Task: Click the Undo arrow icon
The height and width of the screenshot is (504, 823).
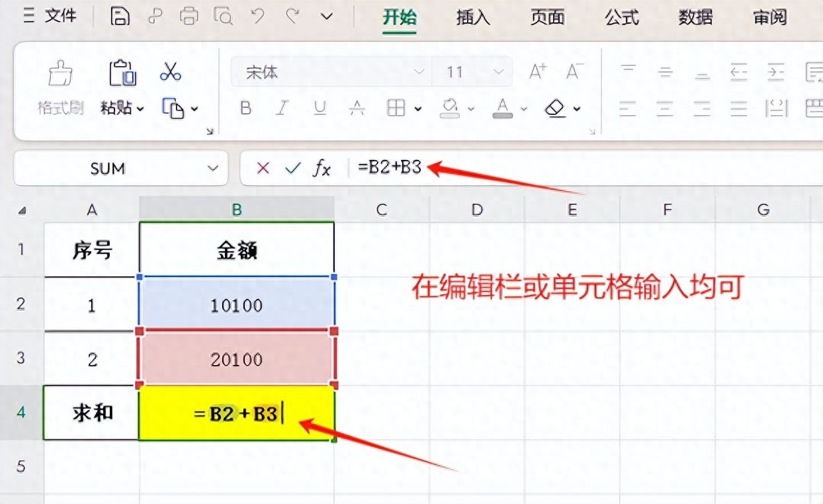Action: [258, 17]
